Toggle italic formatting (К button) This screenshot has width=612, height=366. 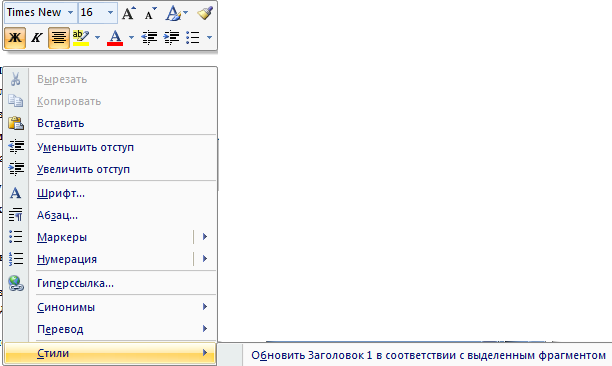(37, 37)
